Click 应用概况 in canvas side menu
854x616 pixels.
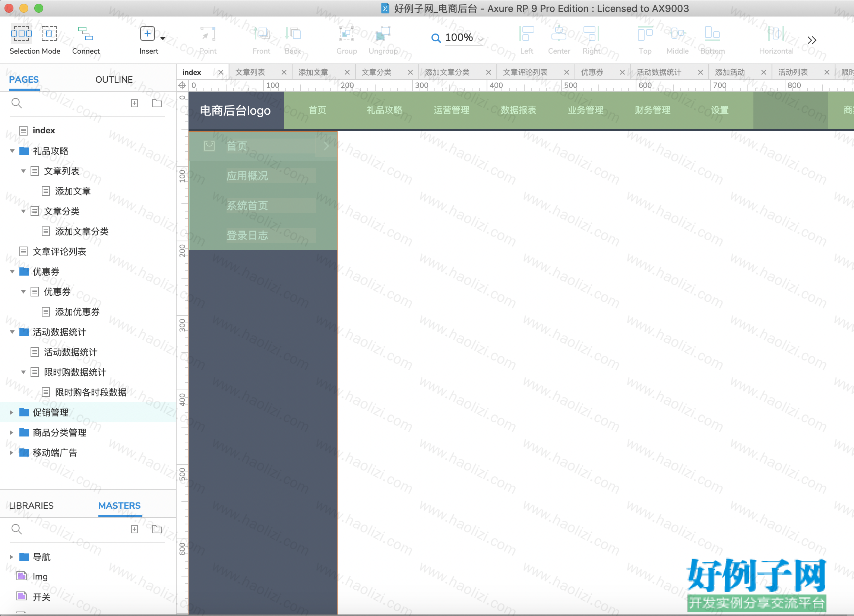point(247,176)
